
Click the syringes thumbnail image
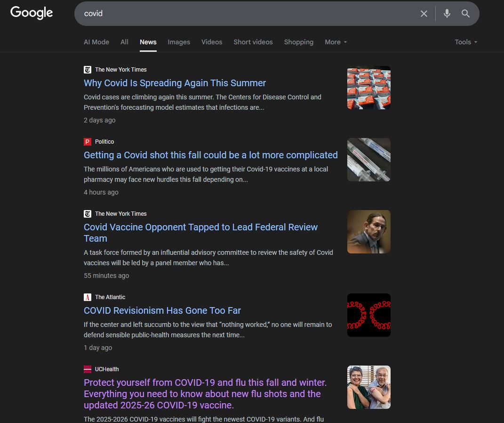pyautogui.click(x=368, y=160)
